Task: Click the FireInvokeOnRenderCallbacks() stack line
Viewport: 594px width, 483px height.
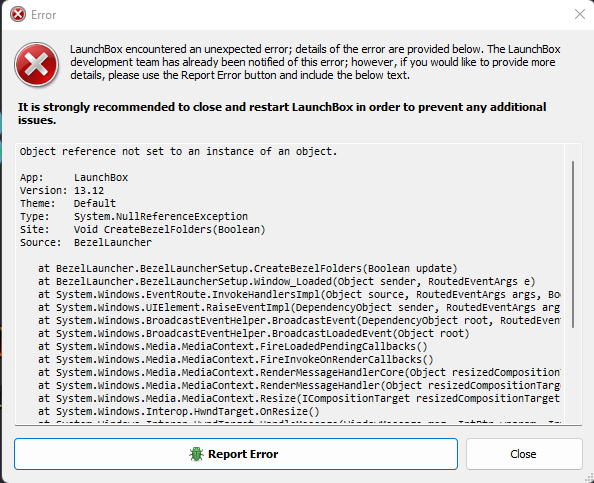Action: [x=236, y=360]
